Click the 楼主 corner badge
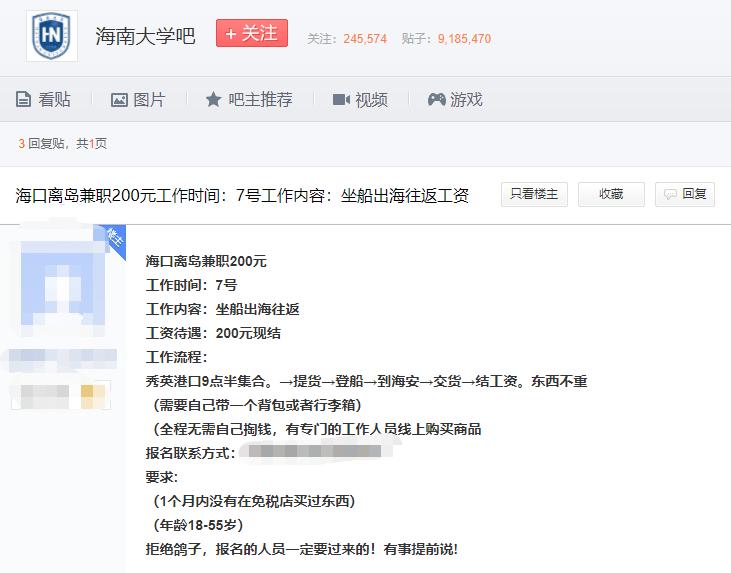The image size is (731, 573). [x=113, y=239]
